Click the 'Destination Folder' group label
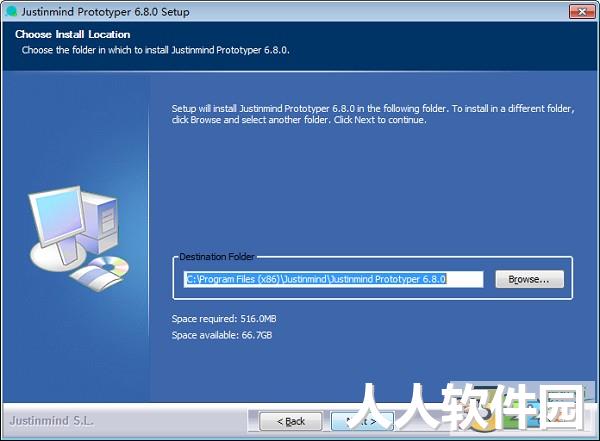The height and width of the screenshot is (441, 600). (x=217, y=256)
